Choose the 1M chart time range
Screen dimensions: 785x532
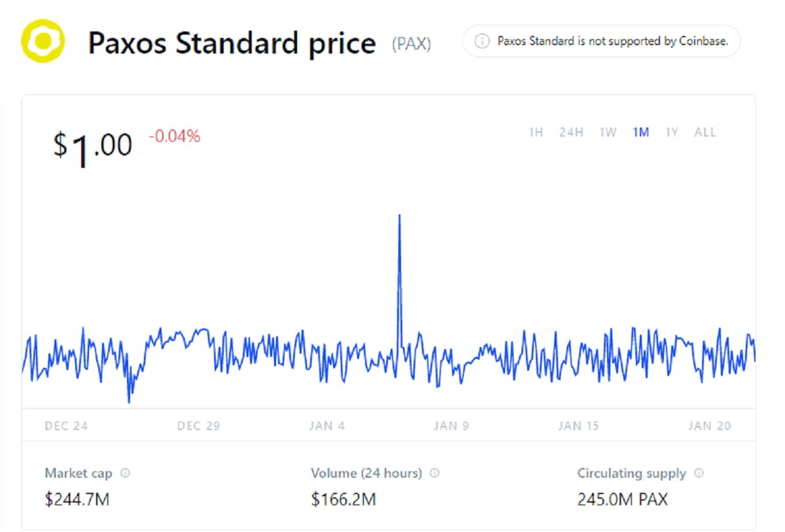tap(640, 133)
